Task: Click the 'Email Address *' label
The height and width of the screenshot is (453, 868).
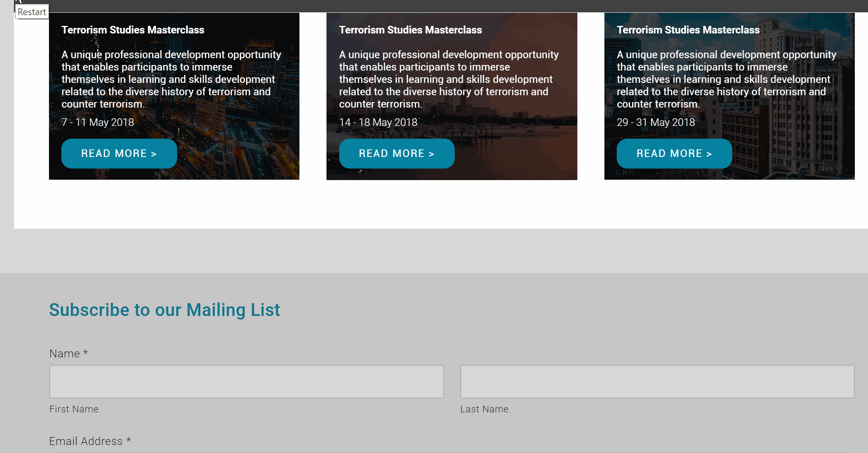Action: pyautogui.click(x=90, y=441)
